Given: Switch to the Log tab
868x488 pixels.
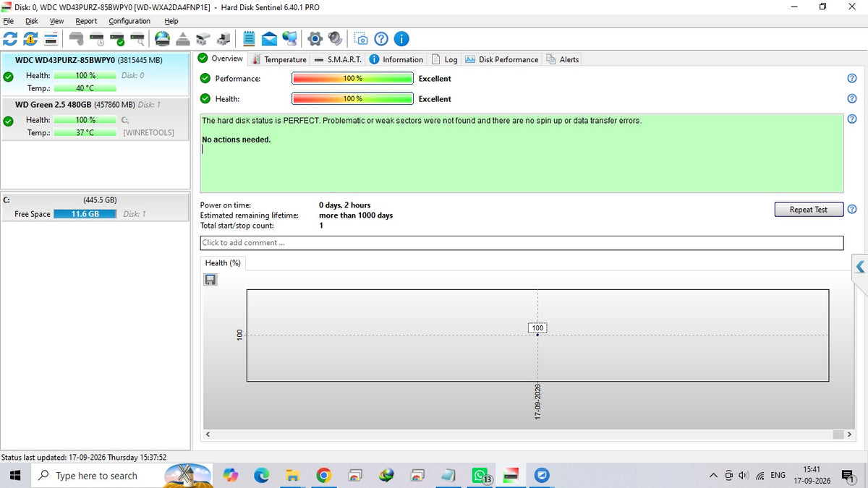Looking at the screenshot, I should (x=444, y=59).
